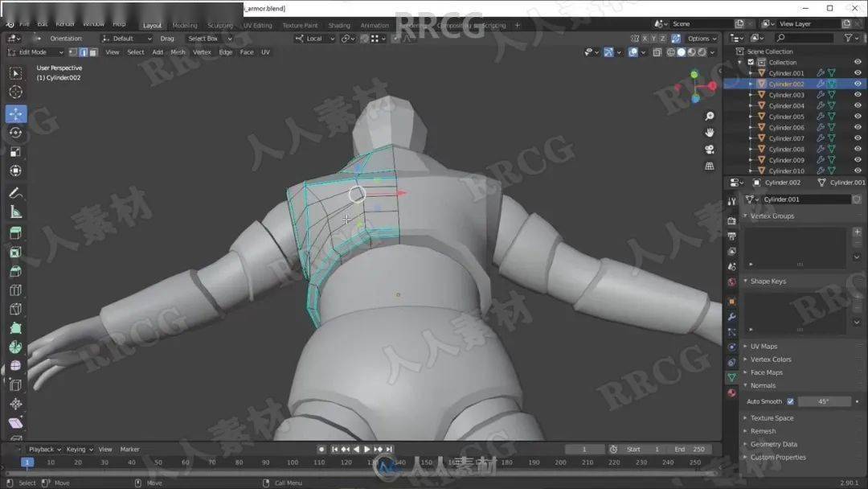Select the Cursor tool in left toolbar
This screenshot has height=489, width=868.
tap(15, 92)
